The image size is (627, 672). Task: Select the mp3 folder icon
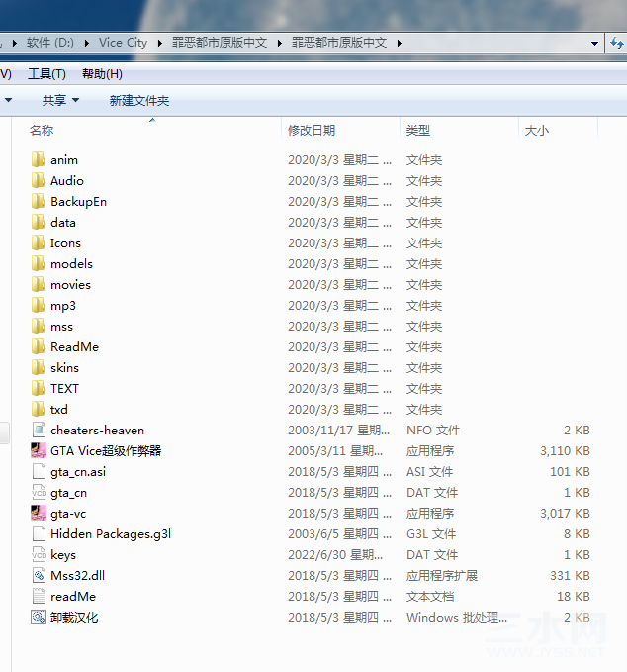pos(39,305)
